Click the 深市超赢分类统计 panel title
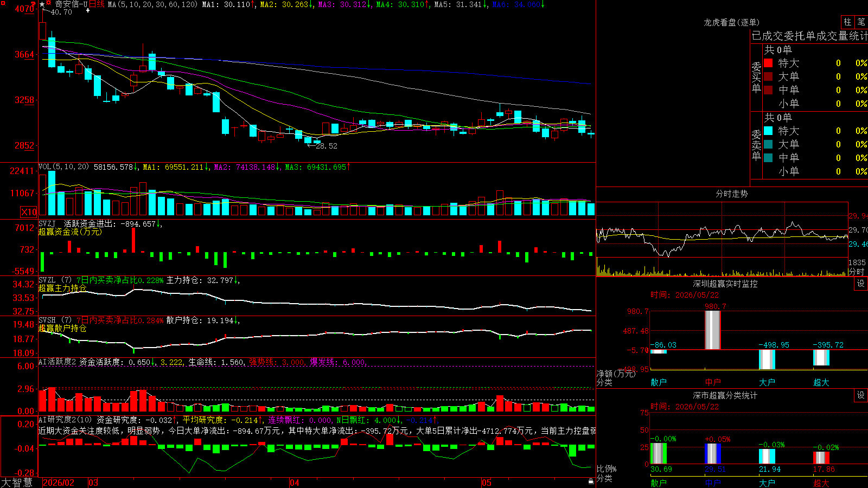868x488 pixels. point(725,395)
